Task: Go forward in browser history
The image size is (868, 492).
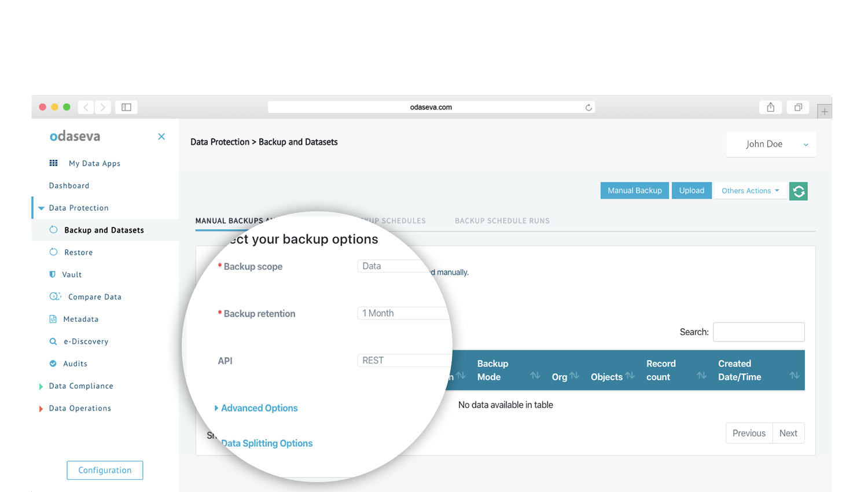Action: point(103,107)
